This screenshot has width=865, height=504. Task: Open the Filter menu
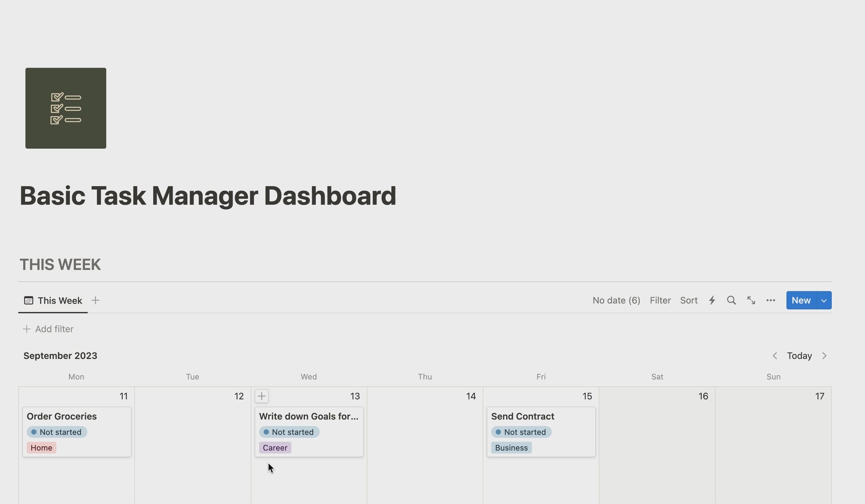(x=660, y=300)
